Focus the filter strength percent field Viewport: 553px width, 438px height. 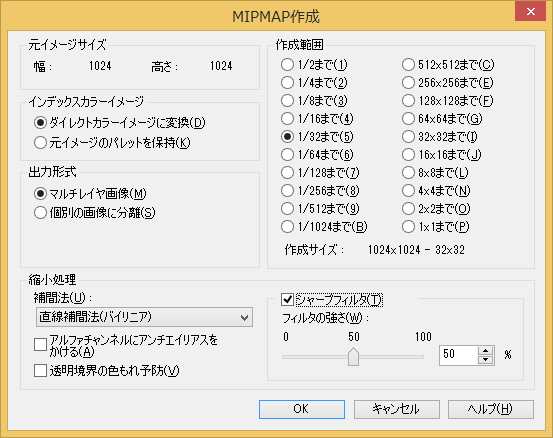(458, 355)
